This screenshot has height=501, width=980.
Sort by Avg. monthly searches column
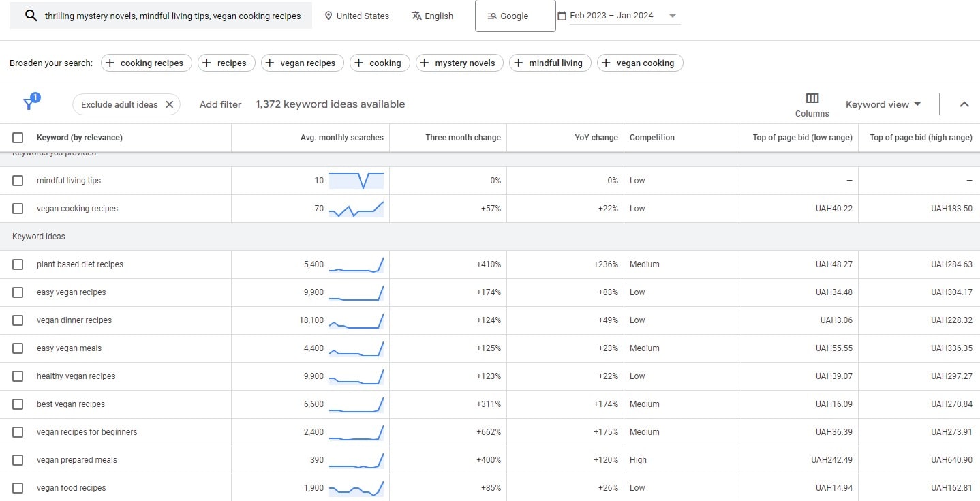coord(342,138)
